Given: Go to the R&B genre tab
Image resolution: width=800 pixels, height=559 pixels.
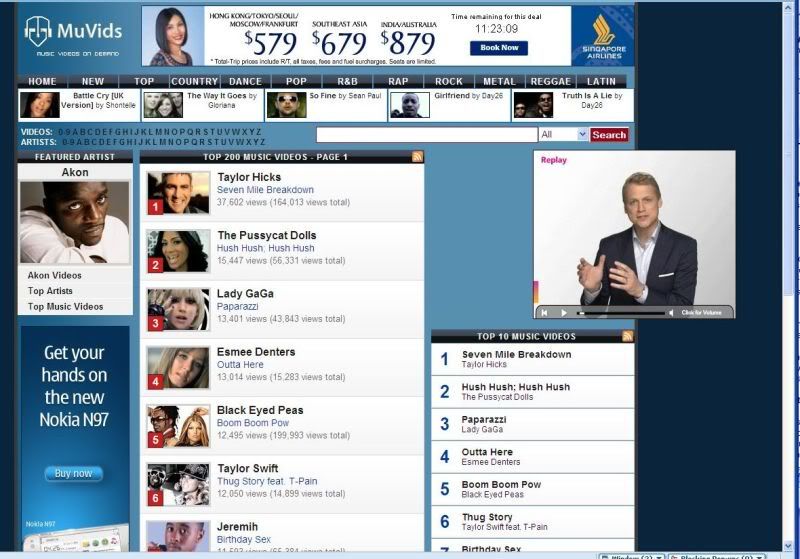Looking at the screenshot, I should pos(347,82).
